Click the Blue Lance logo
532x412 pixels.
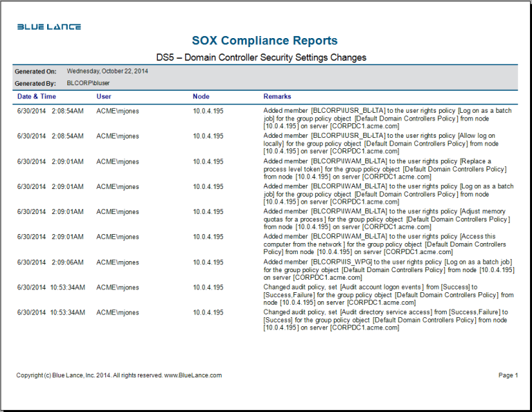point(49,27)
